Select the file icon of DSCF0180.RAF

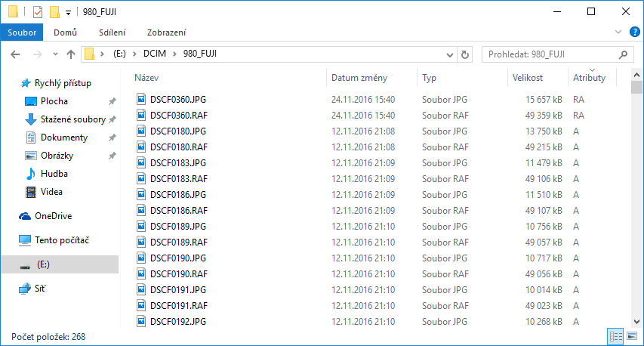(x=141, y=147)
